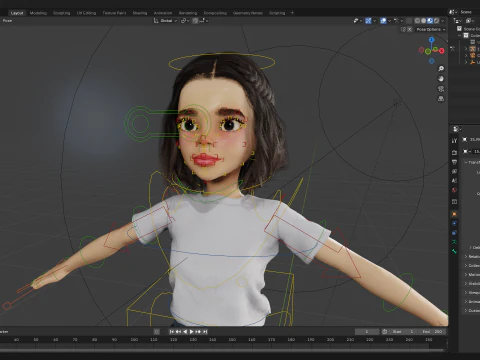
Task: Switch to the Modeling workspace tab
Action: (38, 13)
